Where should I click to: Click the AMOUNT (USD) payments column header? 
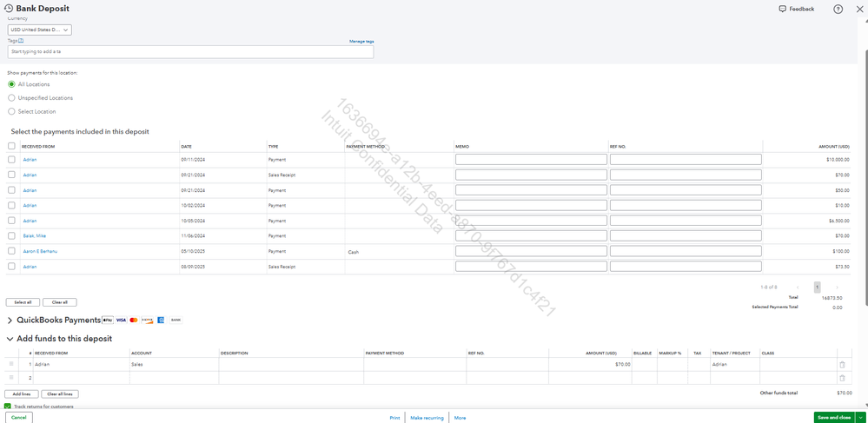833,147
